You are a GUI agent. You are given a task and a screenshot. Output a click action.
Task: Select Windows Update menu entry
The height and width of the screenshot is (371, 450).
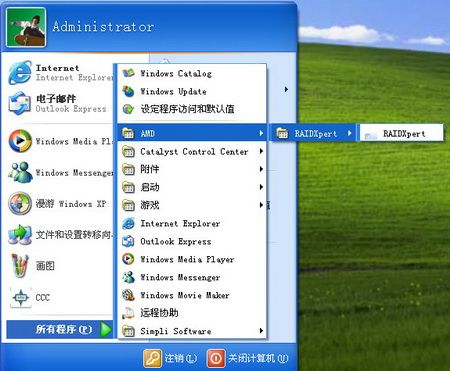point(192,91)
